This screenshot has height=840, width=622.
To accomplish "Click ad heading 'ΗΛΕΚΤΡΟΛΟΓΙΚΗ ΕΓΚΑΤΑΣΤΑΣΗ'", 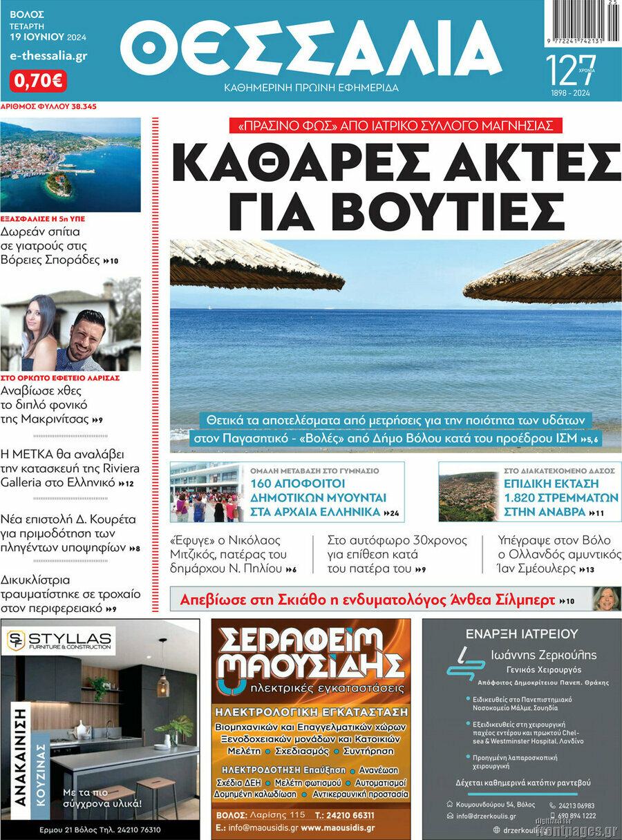I will (x=311, y=712).
